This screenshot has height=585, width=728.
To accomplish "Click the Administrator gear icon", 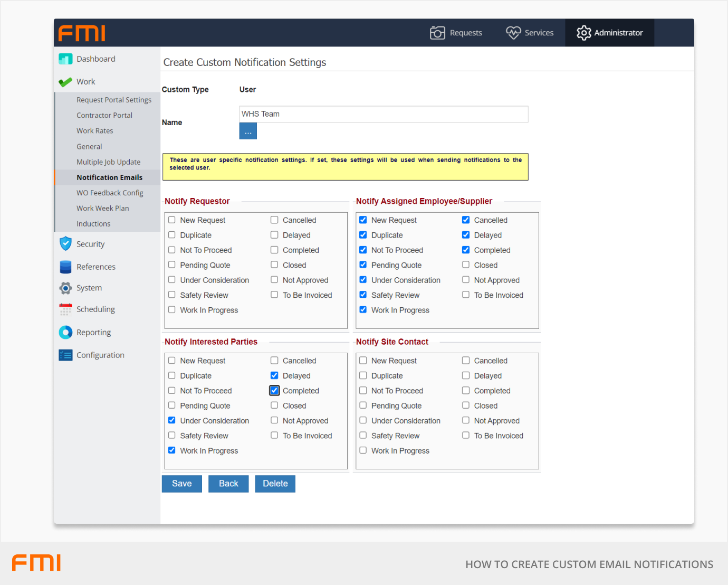I will tap(583, 33).
